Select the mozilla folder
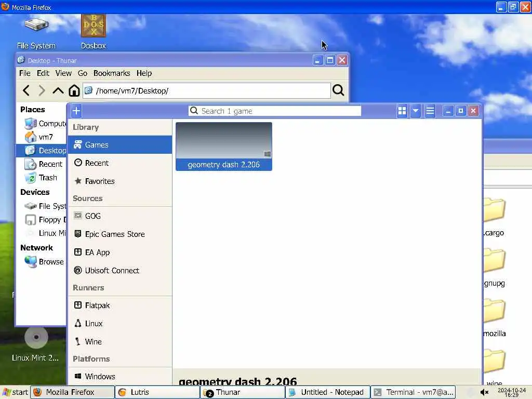532x399 pixels. [494, 318]
